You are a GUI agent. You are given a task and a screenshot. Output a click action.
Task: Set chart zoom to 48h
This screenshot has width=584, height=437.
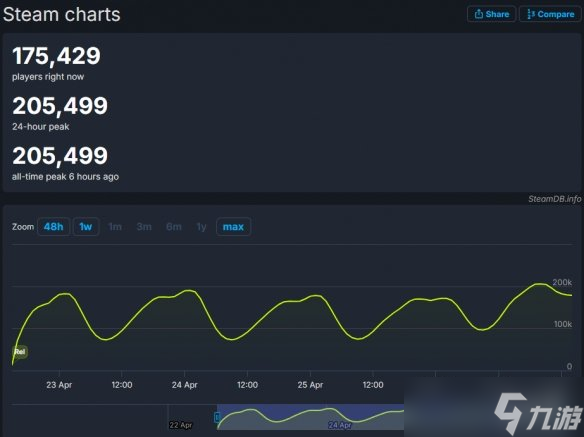54,227
